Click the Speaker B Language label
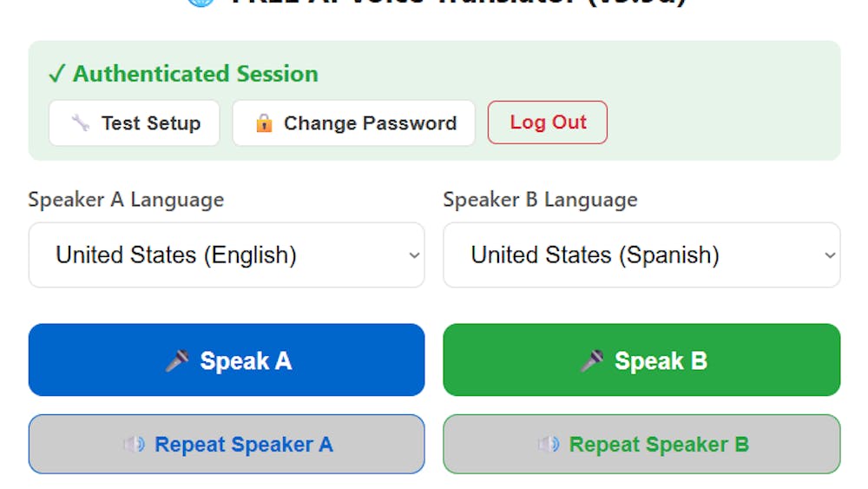 tap(540, 200)
